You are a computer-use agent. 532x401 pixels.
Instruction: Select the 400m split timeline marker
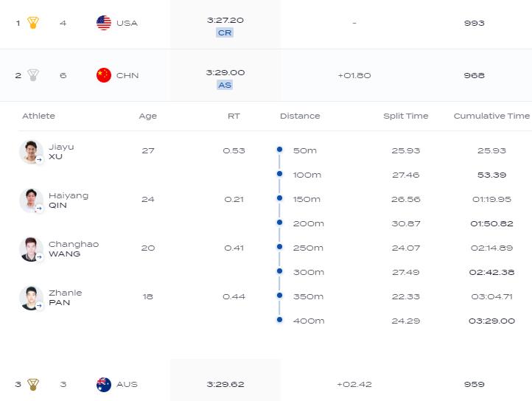pyautogui.click(x=279, y=319)
